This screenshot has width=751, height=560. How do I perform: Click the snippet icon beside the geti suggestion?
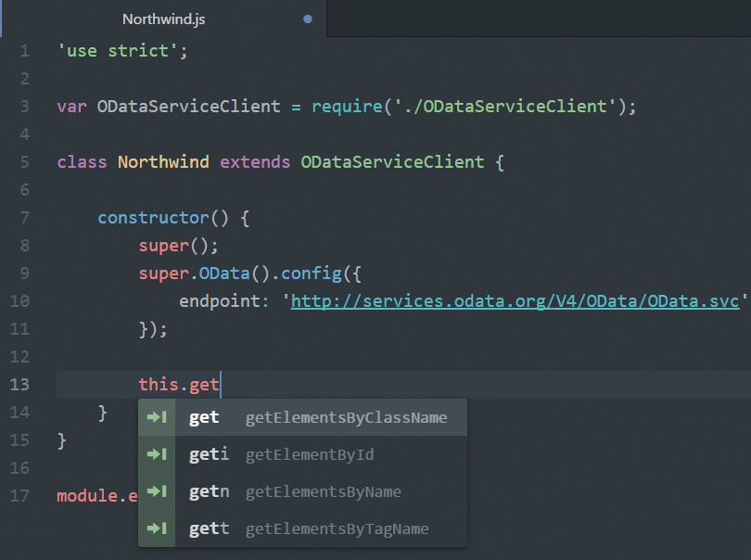158,454
